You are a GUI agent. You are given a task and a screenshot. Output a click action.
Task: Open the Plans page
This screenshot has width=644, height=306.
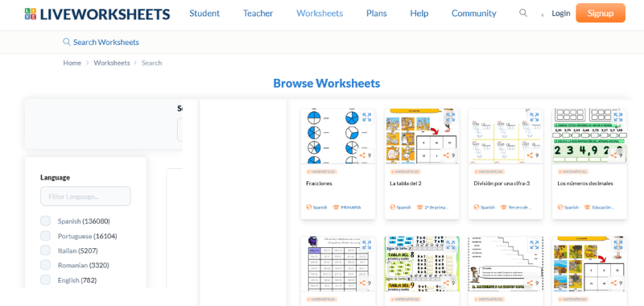click(x=377, y=13)
